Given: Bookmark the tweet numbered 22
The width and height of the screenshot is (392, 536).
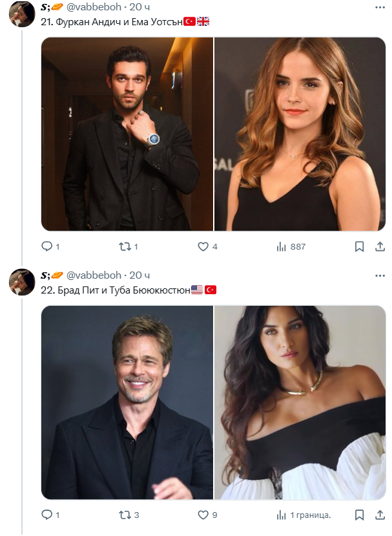Looking at the screenshot, I should 360,515.
